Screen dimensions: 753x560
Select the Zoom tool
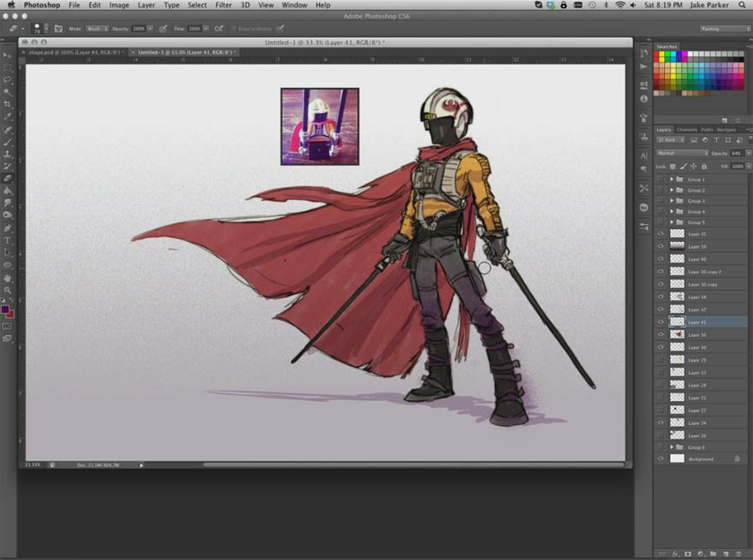(7, 290)
